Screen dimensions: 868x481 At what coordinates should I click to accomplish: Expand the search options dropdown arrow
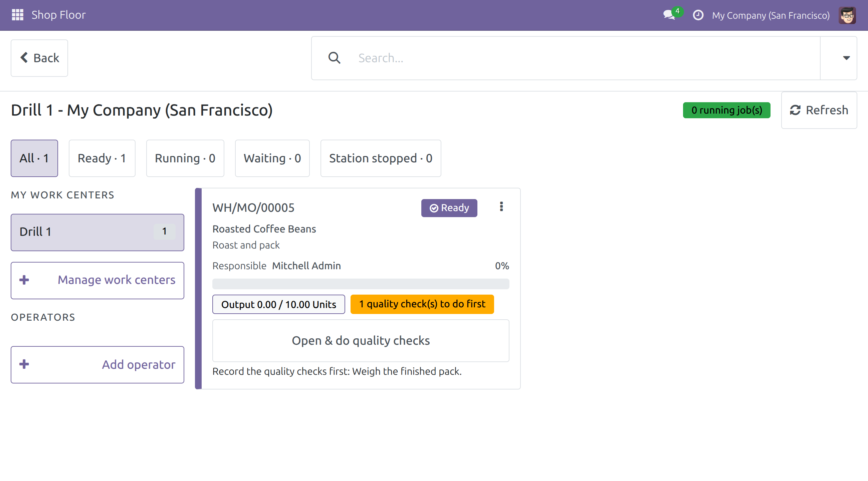click(846, 58)
